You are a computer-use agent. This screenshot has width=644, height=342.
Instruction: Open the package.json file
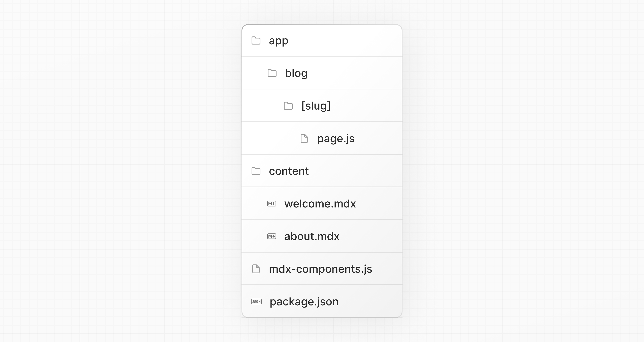click(304, 302)
